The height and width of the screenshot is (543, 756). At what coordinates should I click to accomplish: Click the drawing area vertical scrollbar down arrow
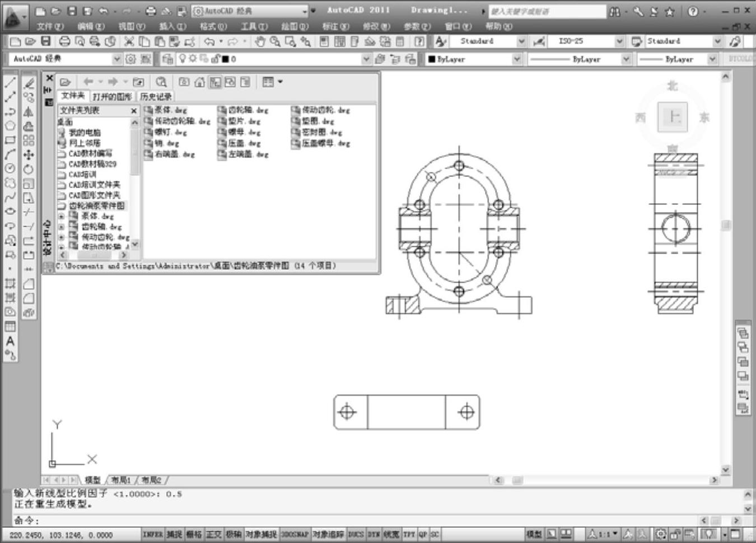(x=726, y=470)
